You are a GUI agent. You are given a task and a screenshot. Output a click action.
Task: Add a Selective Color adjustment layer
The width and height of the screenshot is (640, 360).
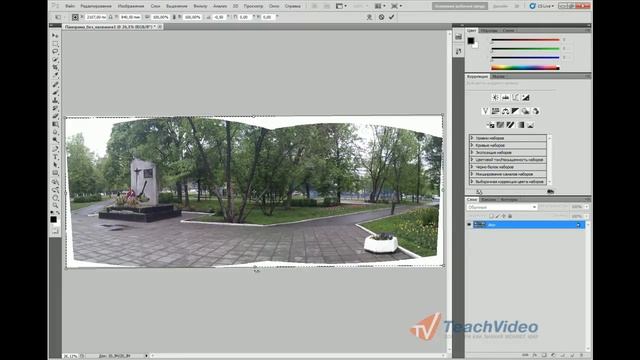click(x=531, y=125)
